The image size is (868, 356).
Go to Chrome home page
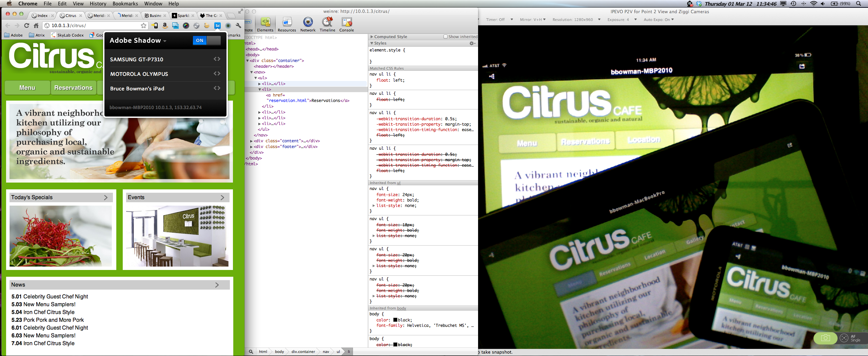[36, 25]
